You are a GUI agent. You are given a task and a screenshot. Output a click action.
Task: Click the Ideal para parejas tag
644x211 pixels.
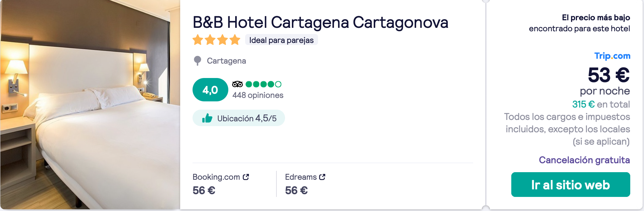pyautogui.click(x=281, y=40)
